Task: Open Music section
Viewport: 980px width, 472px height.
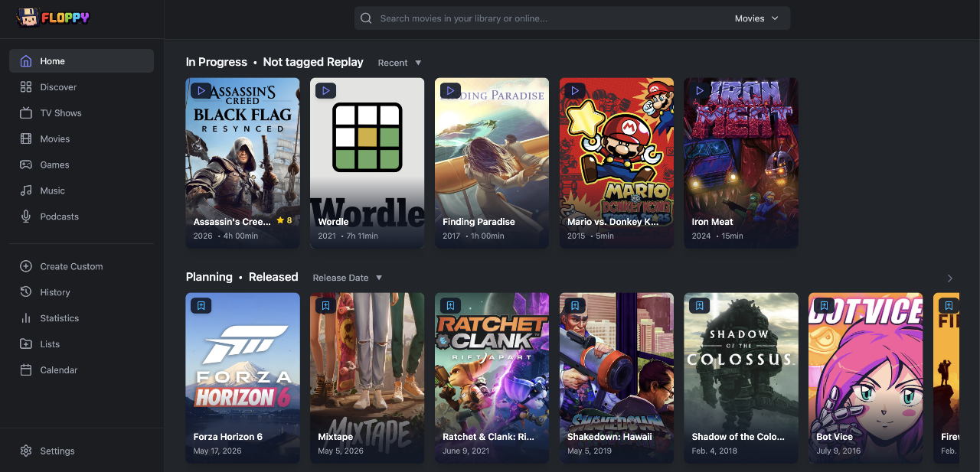Action: point(81,191)
